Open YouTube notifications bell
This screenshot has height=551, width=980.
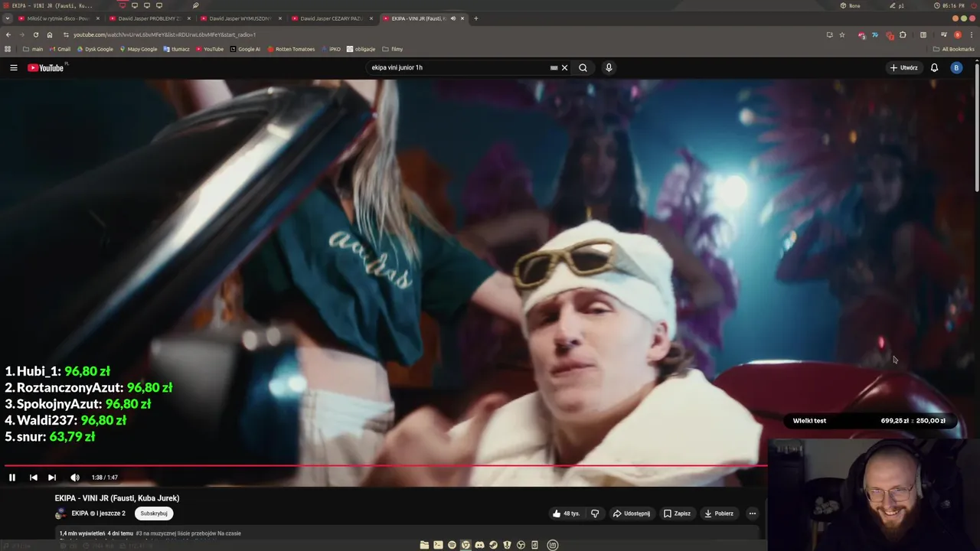pyautogui.click(x=934, y=67)
